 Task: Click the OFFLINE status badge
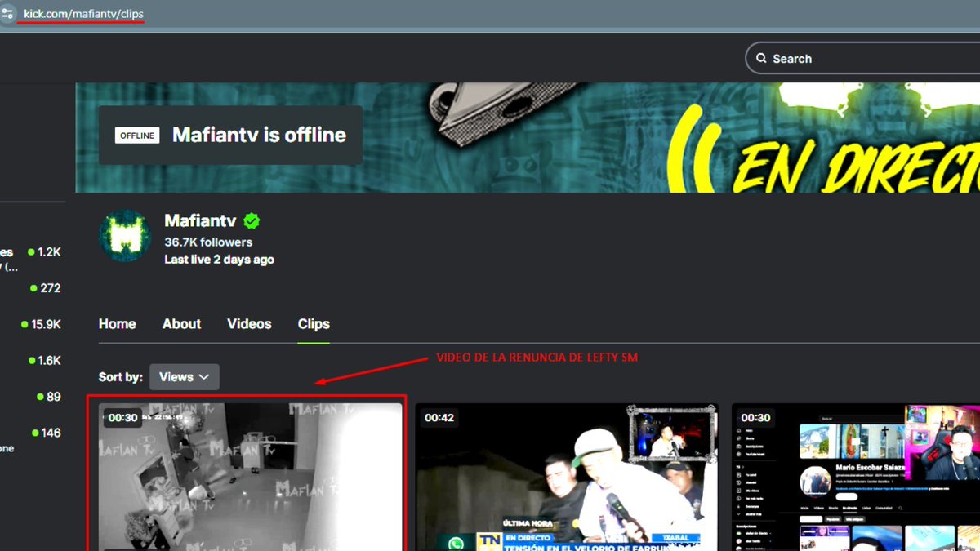(x=137, y=136)
